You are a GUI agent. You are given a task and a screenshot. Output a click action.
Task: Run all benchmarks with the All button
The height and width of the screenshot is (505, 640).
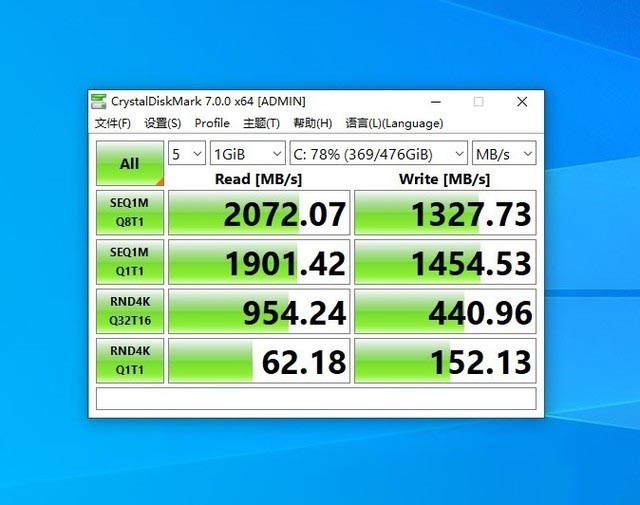(x=130, y=163)
